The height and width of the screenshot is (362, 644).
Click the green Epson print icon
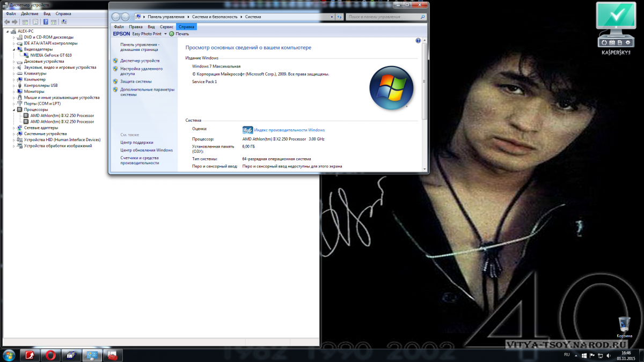(172, 34)
